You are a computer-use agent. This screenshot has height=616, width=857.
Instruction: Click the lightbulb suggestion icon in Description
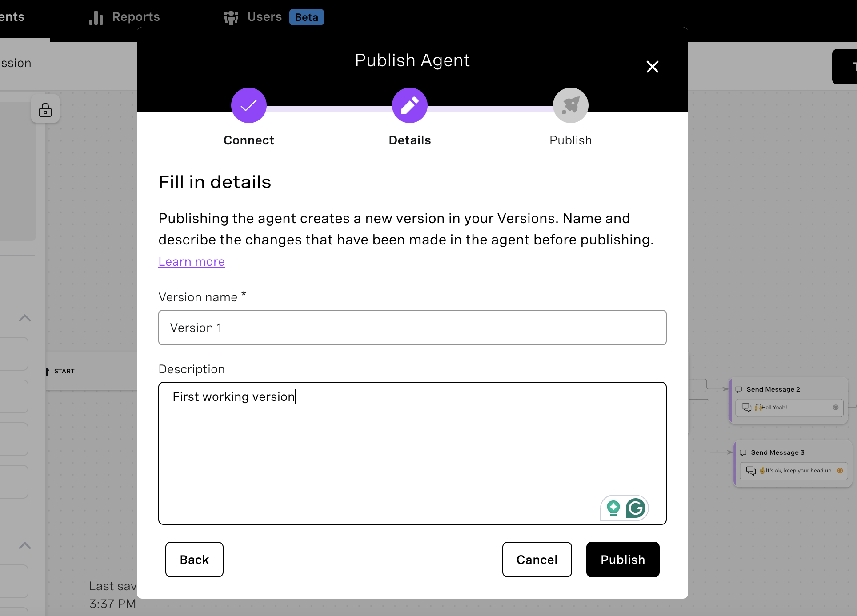coord(613,508)
